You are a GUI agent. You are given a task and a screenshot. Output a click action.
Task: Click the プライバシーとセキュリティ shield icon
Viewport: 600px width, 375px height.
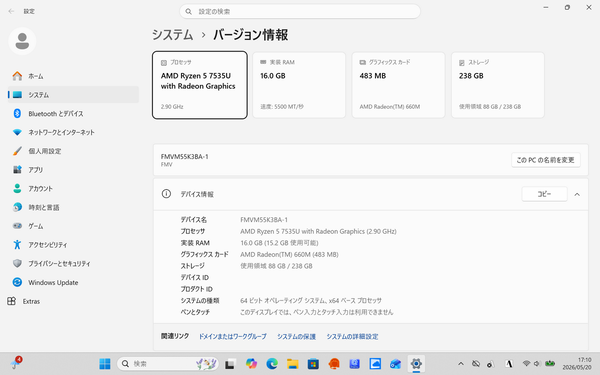tap(17, 263)
